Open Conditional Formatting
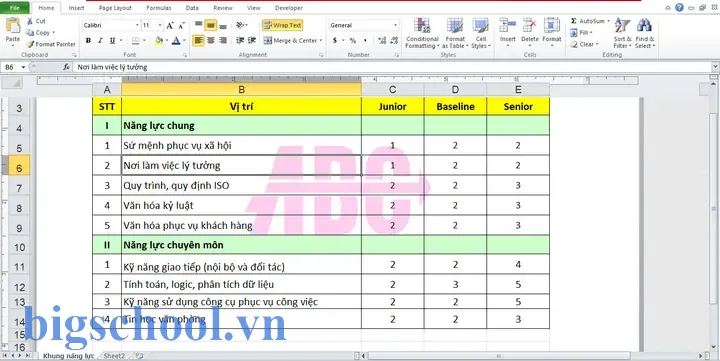The width and height of the screenshot is (720, 361). (422, 33)
